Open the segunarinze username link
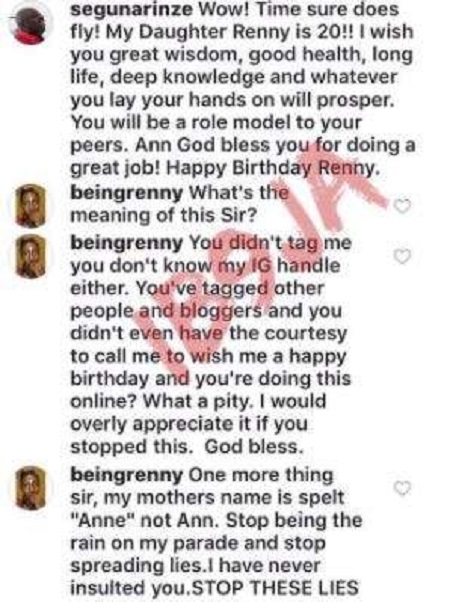The height and width of the screenshot is (602, 450). click(x=131, y=10)
